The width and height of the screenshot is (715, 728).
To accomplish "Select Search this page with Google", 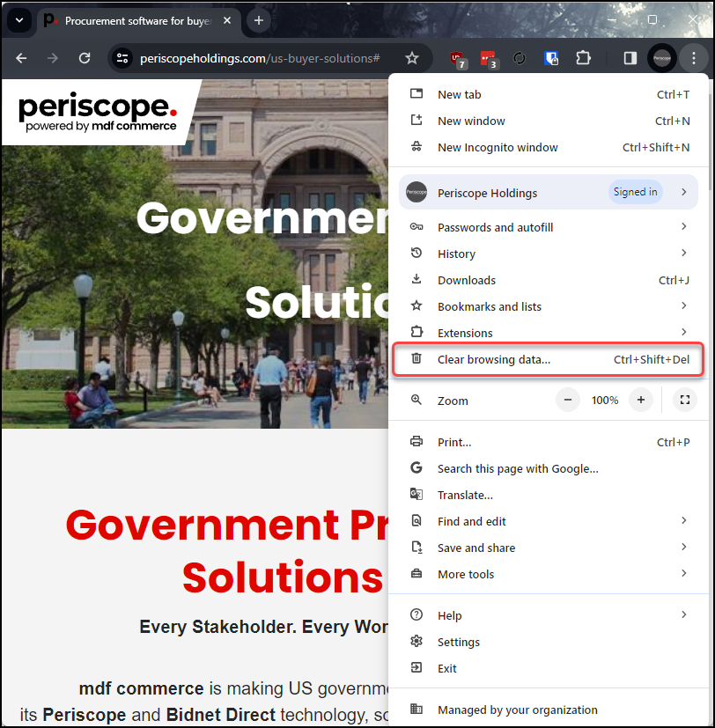I will tap(549, 468).
